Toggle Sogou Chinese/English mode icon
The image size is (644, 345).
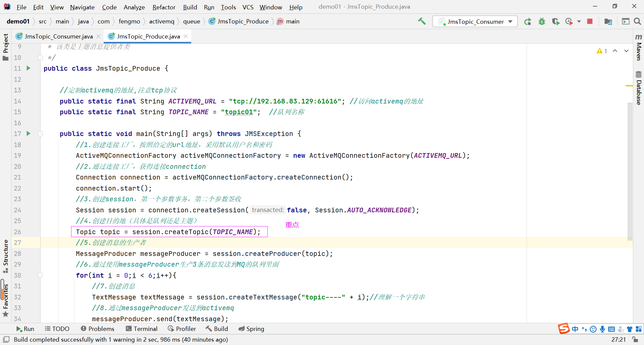[x=575, y=329]
